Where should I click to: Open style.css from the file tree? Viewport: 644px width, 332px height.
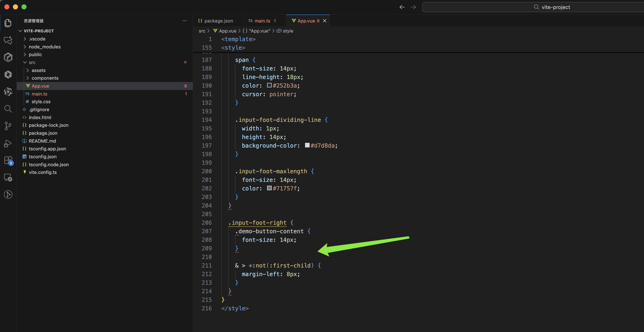point(41,102)
